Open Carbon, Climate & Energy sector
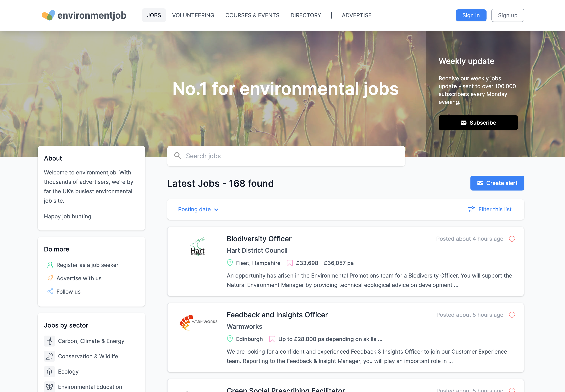This screenshot has width=565, height=392. [x=91, y=341]
